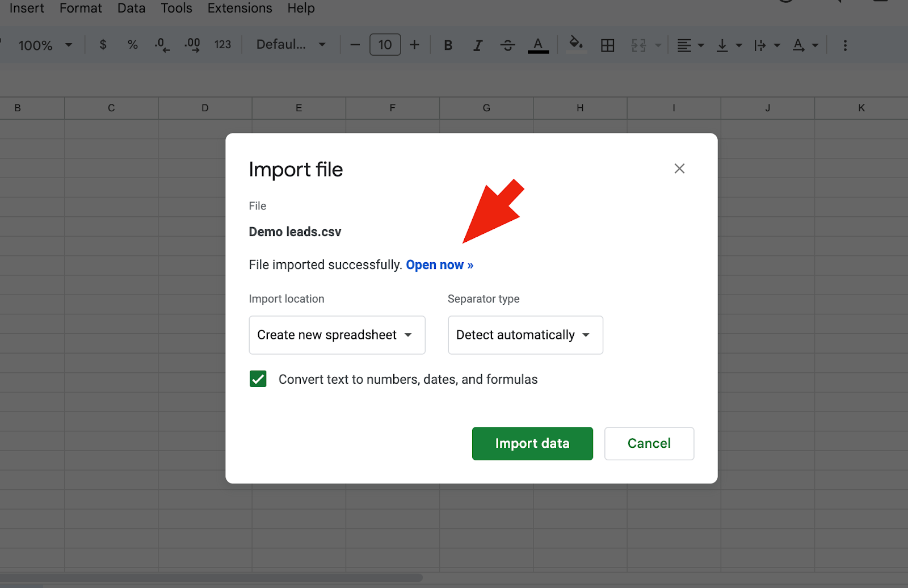This screenshot has height=588, width=908.
Task: Expand the merge cells dropdown arrow
Action: pos(658,45)
